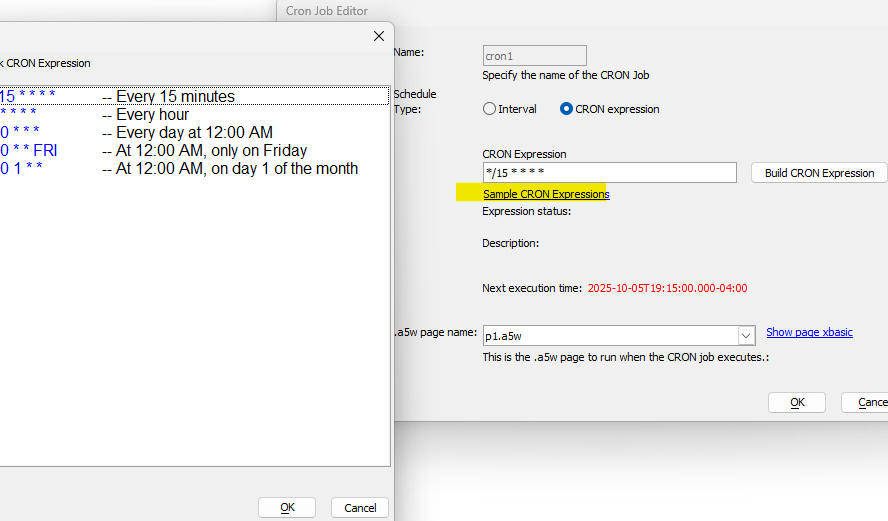Open the Sample CRON Expressions link
The width and height of the screenshot is (888, 521).
click(x=546, y=194)
